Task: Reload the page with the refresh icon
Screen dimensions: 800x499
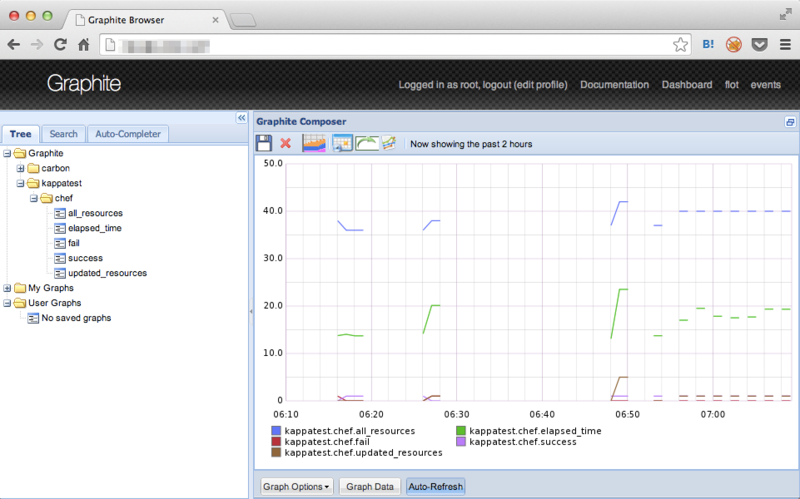Action: click(60, 45)
